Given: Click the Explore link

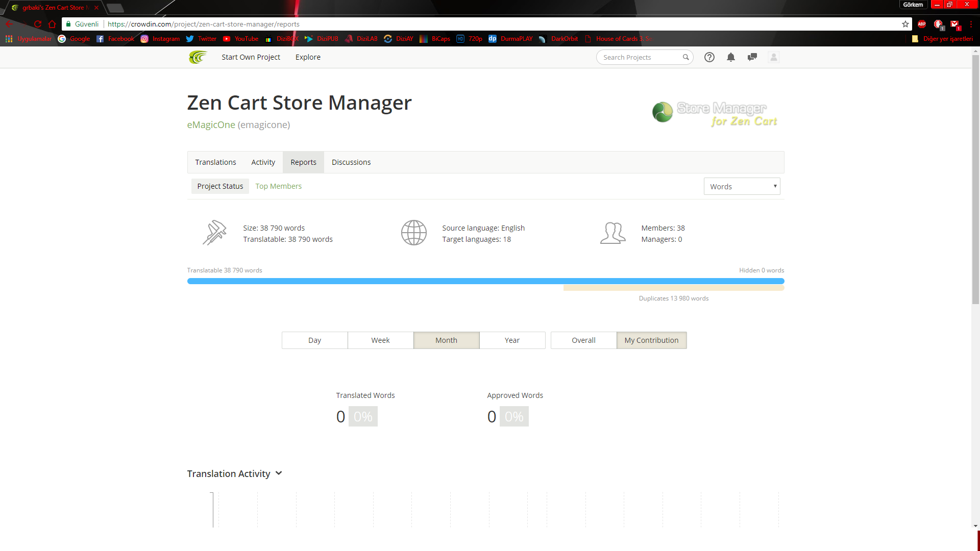Looking at the screenshot, I should tap(308, 57).
